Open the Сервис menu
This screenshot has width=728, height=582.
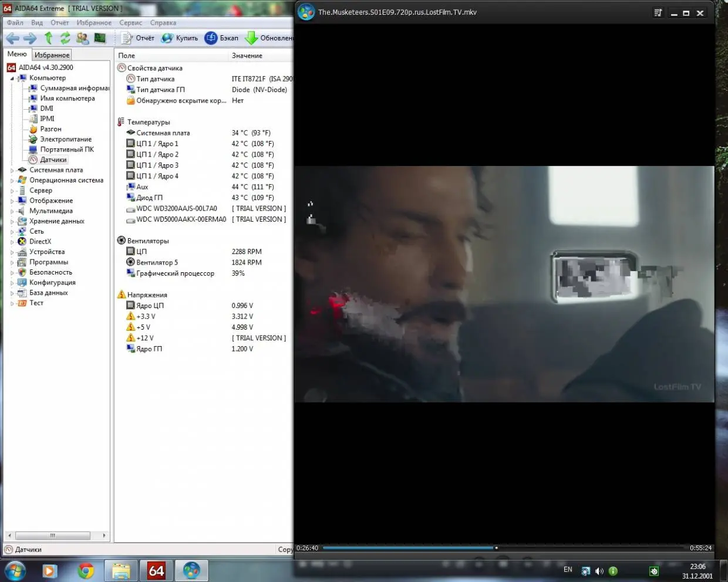[x=131, y=23]
